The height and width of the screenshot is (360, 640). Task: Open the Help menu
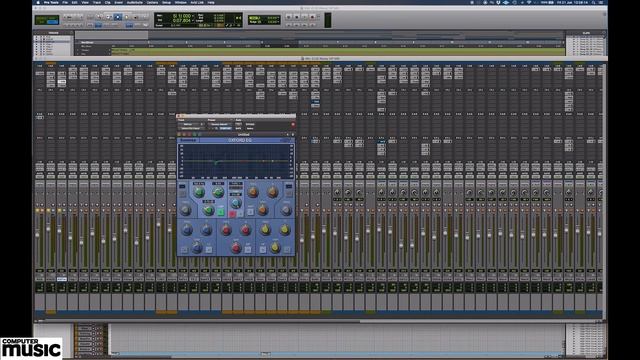click(x=211, y=2)
